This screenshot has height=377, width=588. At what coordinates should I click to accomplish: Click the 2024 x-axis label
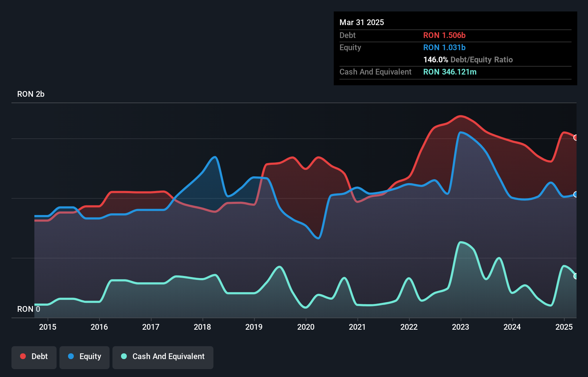point(512,327)
